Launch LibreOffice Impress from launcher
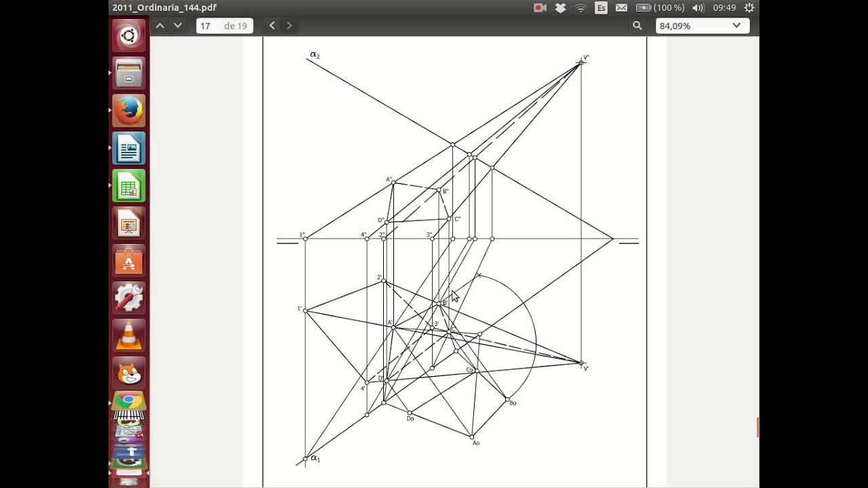 (129, 222)
